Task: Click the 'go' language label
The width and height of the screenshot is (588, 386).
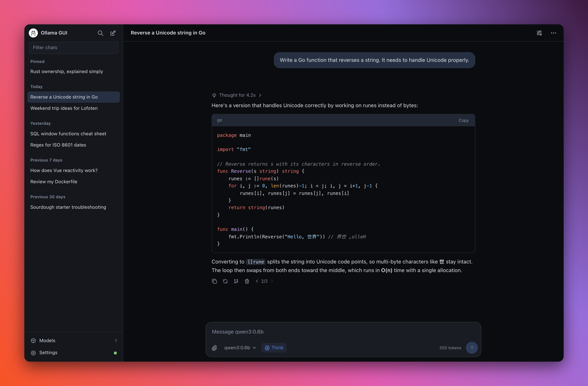Action: [219, 120]
